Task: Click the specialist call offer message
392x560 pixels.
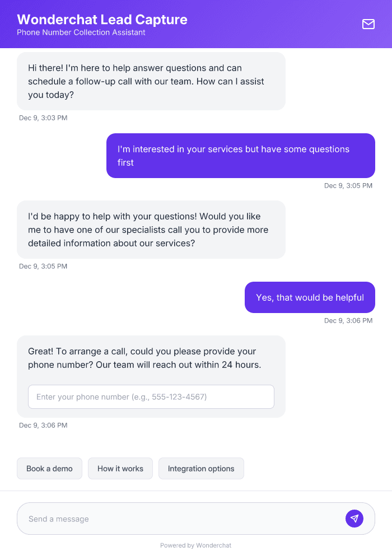Action: coord(152,230)
